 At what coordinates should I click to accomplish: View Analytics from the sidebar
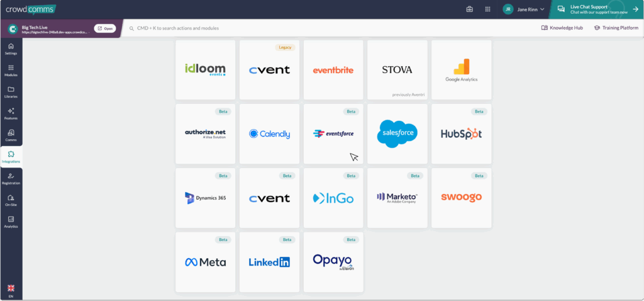(x=11, y=222)
